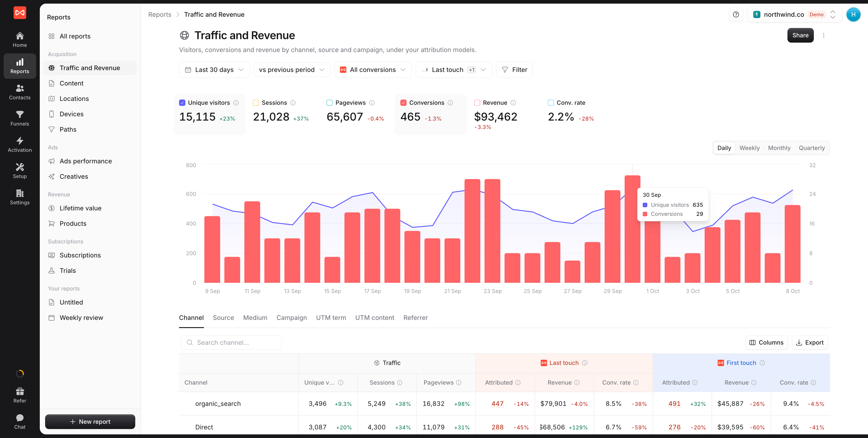Screen dimensions: 868x438
Task: Enable the Revenue metric checkbox
Action: pyautogui.click(x=477, y=103)
